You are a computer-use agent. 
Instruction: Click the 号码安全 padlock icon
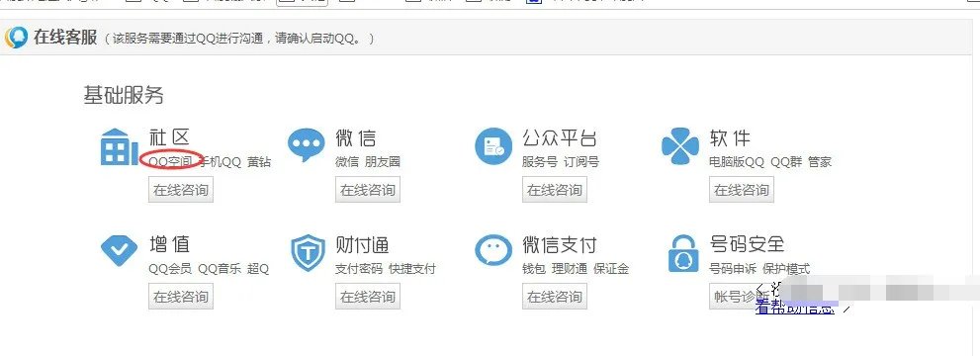point(683,253)
